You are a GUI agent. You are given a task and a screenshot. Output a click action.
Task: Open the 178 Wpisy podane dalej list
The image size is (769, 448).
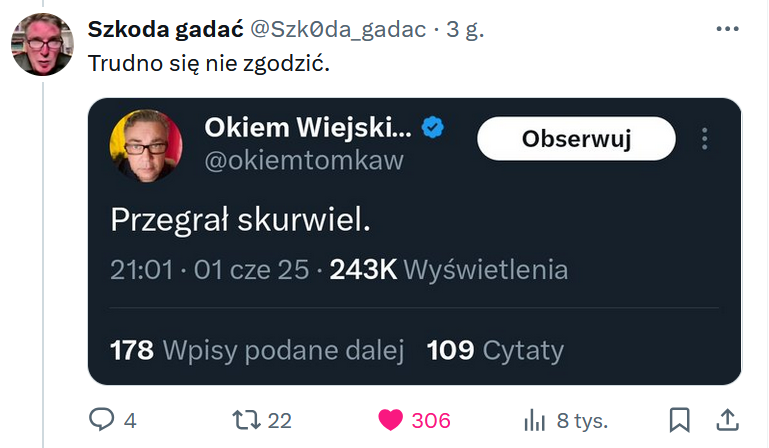click(x=256, y=350)
